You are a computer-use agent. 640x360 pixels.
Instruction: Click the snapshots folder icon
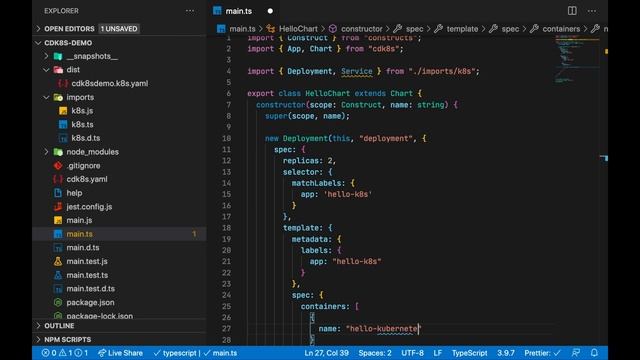58,56
